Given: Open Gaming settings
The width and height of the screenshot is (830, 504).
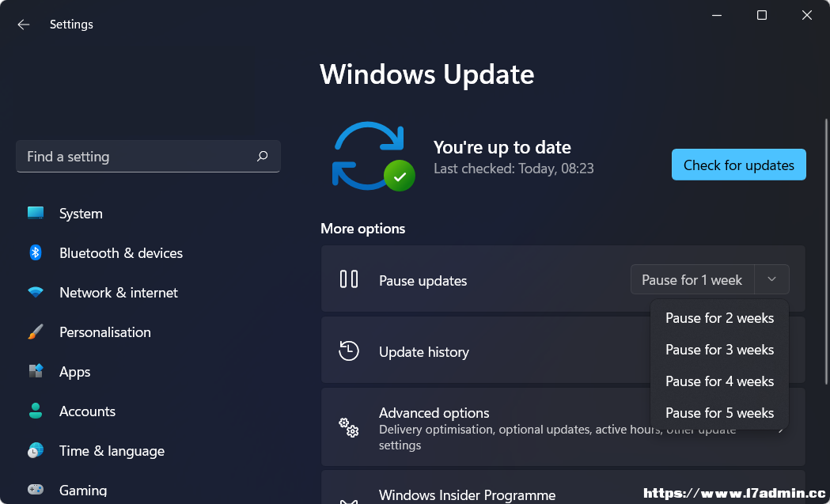Looking at the screenshot, I should pyautogui.click(x=83, y=491).
